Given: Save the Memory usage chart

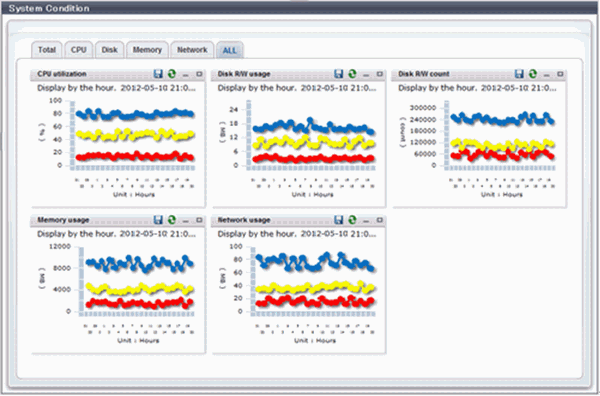Looking at the screenshot, I should [x=158, y=220].
